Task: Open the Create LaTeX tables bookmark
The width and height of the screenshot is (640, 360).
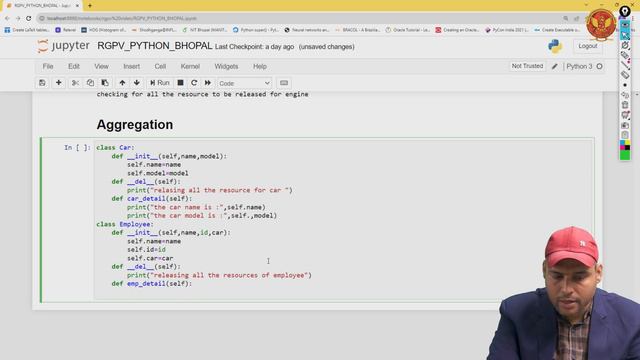Action: 27,30
